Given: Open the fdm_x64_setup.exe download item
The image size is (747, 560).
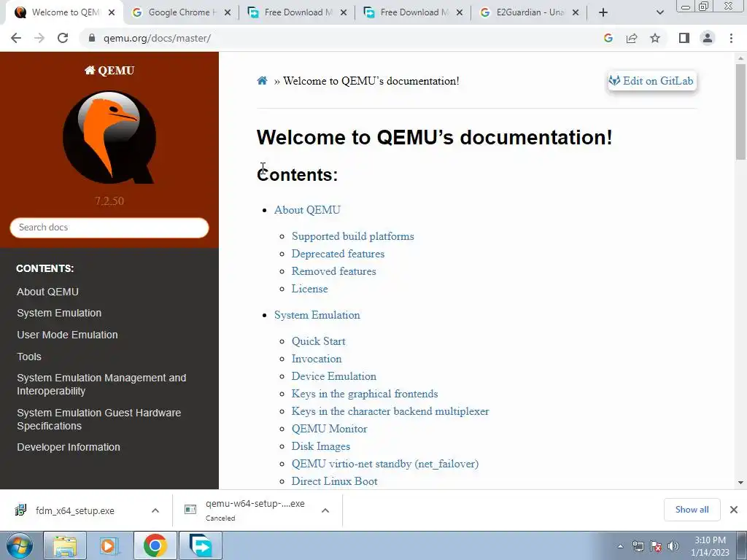Looking at the screenshot, I should tap(75, 510).
